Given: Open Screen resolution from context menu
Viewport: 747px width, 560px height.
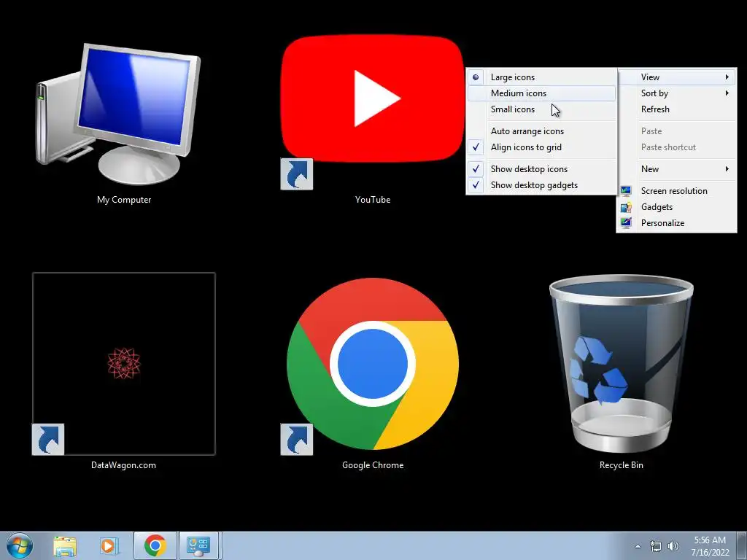Looking at the screenshot, I should click(676, 191).
